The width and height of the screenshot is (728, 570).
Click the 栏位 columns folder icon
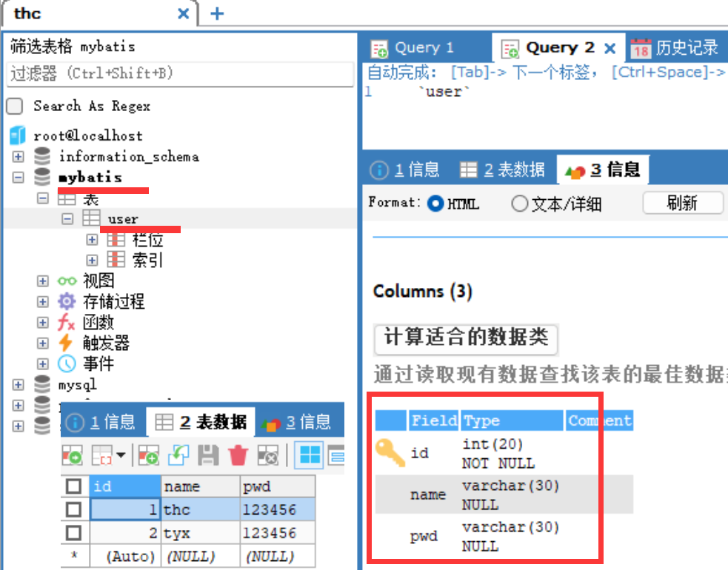(116, 240)
